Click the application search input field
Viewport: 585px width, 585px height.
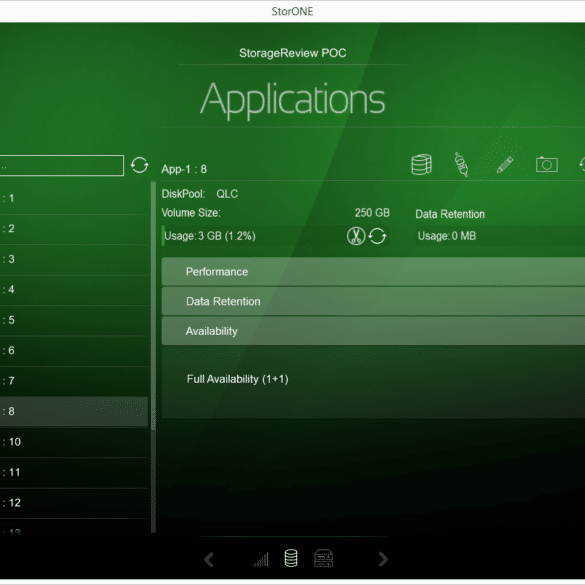point(62,165)
